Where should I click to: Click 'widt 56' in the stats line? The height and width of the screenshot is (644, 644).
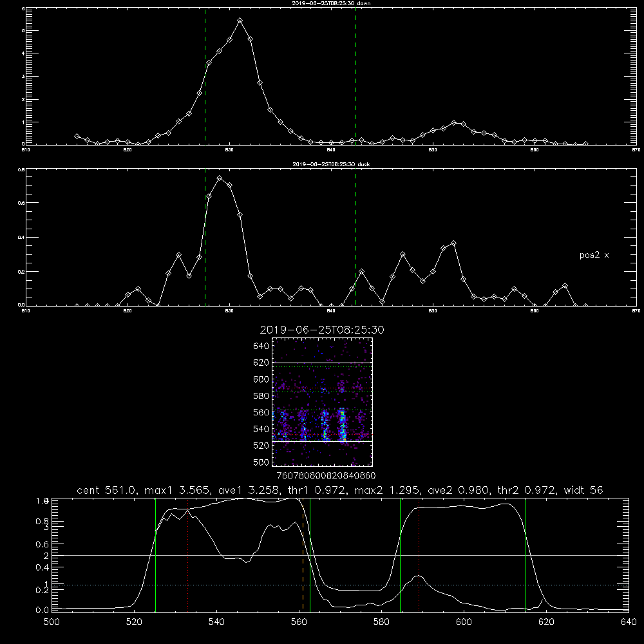[x=583, y=490]
